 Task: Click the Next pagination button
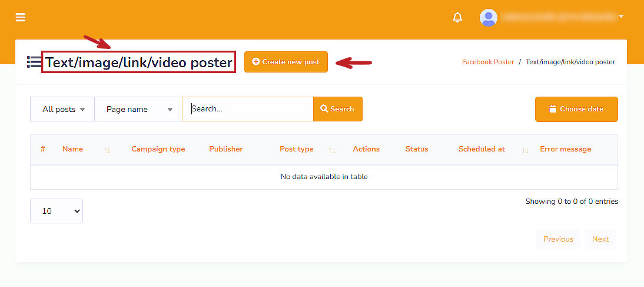pyautogui.click(x=600, y=239)
